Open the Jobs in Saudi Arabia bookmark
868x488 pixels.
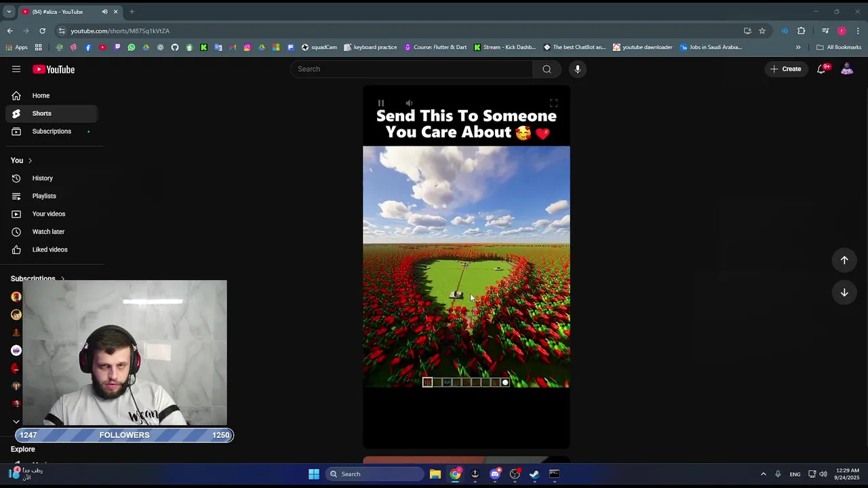711,47
